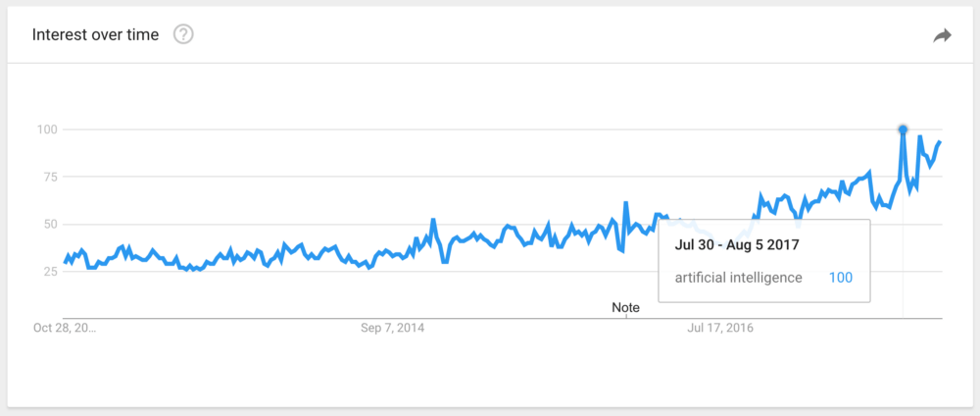Click the deep dip following the Sep 2014 spike
Screen dimensions: 980x416
point(444,262)
